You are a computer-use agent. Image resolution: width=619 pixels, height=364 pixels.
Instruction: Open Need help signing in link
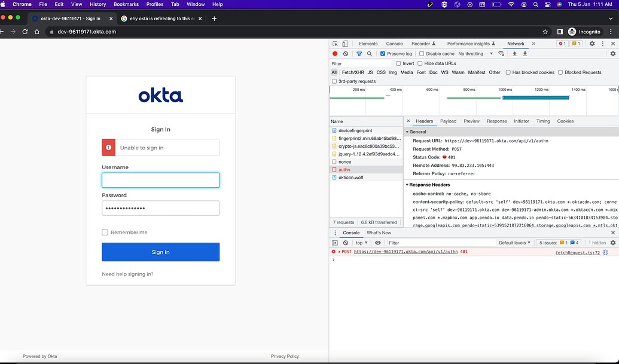[127, 274]
